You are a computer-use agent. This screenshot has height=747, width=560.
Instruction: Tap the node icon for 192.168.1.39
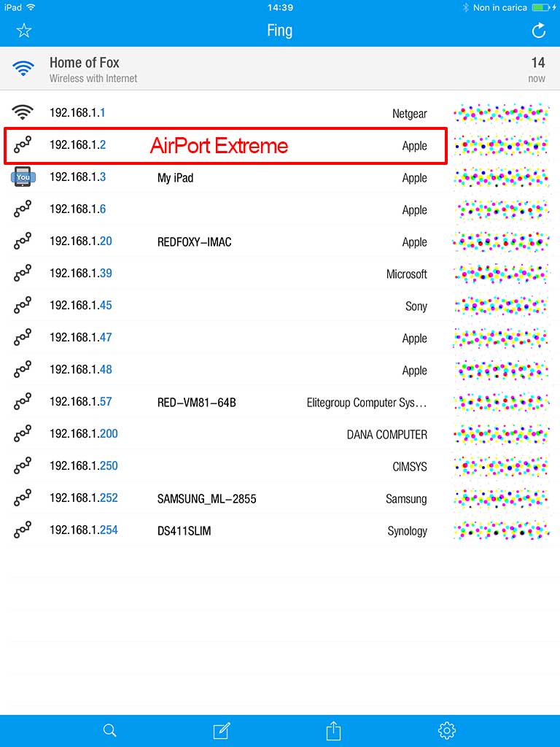[x=23, y=273]
